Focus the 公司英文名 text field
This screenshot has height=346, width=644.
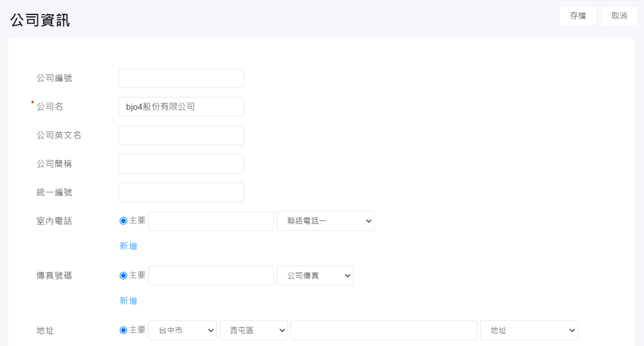[x=181, y=135]
